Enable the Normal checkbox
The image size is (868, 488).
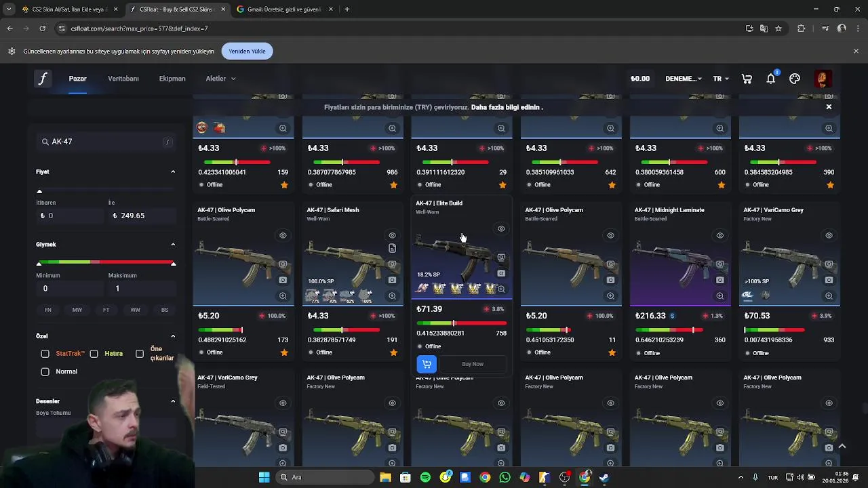(x=45, y=371)
